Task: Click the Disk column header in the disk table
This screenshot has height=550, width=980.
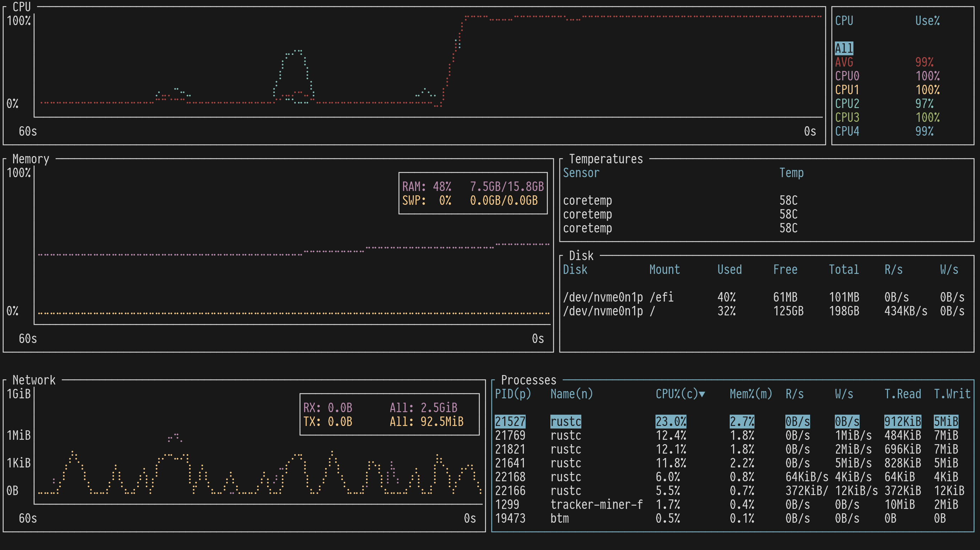Action: point(575,269)
